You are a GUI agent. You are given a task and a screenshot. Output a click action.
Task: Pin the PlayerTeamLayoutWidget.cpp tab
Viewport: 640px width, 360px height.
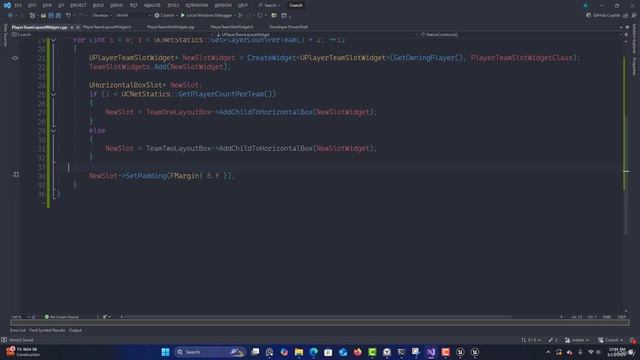(x=72, y=27)
